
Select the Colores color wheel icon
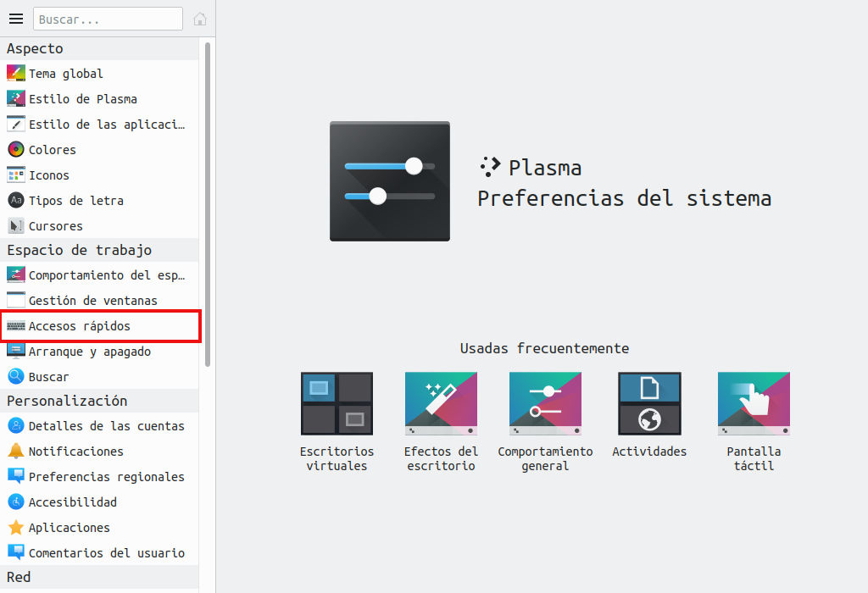point(16,149)
